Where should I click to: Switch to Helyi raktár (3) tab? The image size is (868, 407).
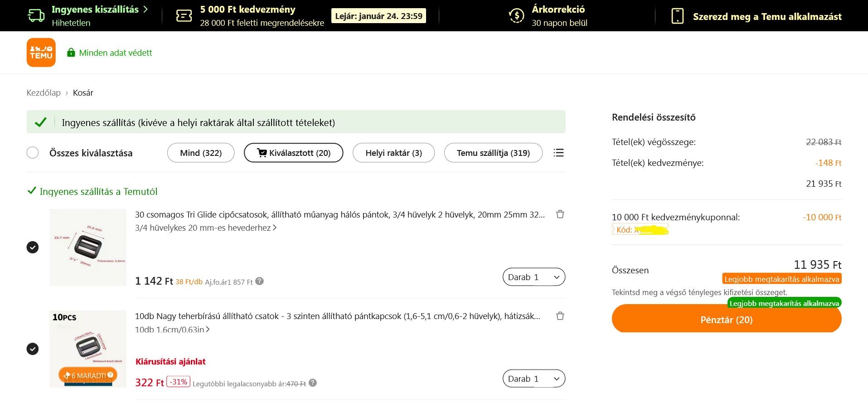(x=393, y=153)
